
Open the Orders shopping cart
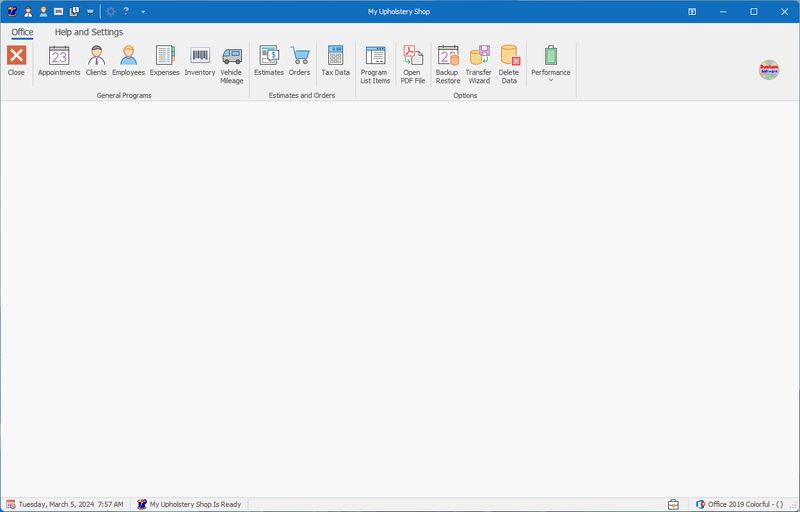[x=299, y=61]
